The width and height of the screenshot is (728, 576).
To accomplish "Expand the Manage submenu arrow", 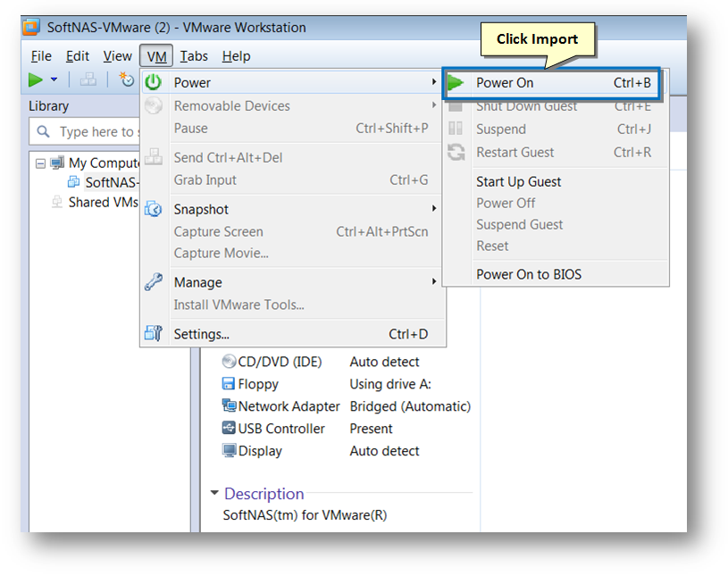I will pyautogui.click(x=433, y=281).
